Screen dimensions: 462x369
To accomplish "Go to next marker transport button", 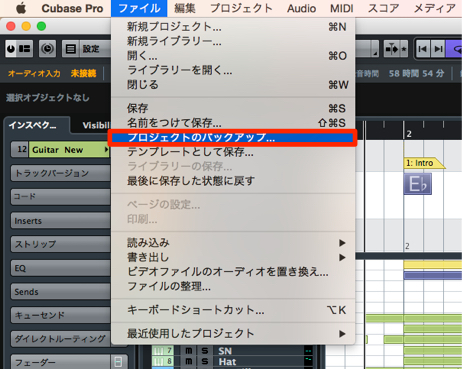I will [x=438, y=49].
